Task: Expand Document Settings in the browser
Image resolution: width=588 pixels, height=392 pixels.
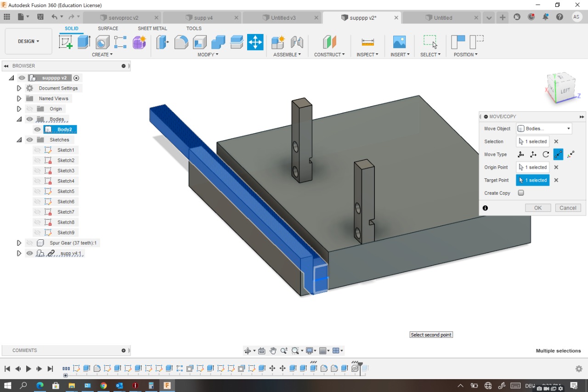Action: tap(19, 88)
